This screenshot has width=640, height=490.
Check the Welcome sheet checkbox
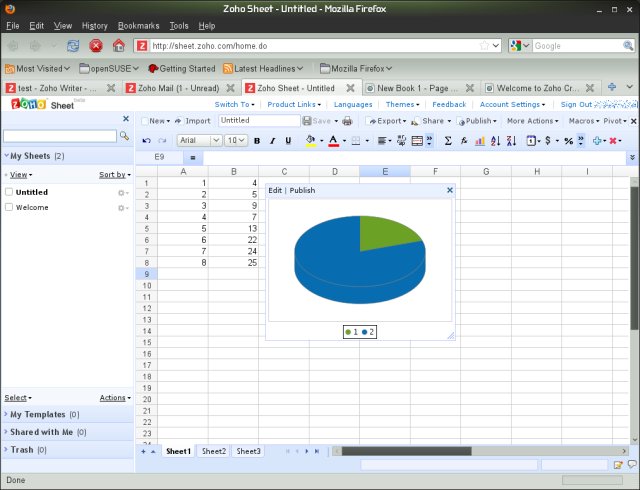(9, 208)
